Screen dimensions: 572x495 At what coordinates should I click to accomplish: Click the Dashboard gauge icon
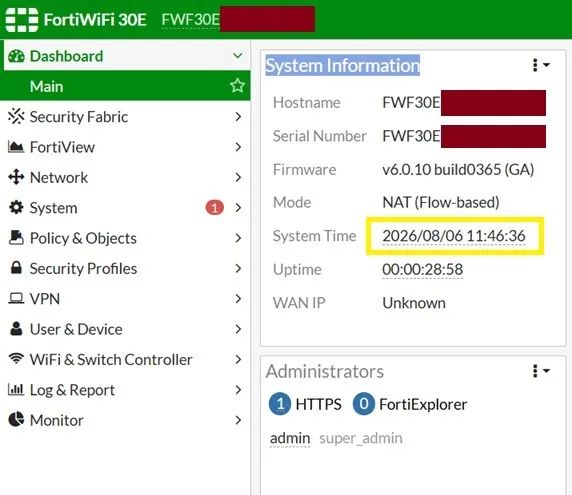[x=16, y=56]
